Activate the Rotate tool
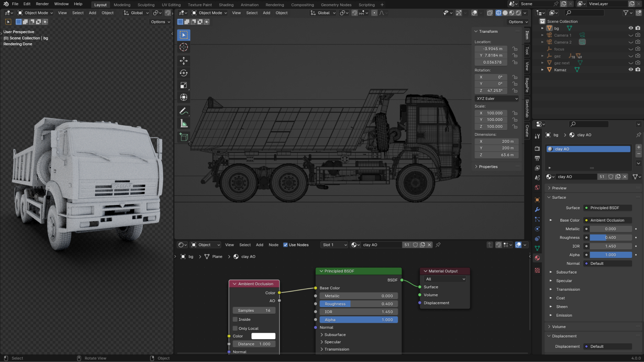Image resolution: width=644 pixels, height=362 pixels. tap(183, 73)
